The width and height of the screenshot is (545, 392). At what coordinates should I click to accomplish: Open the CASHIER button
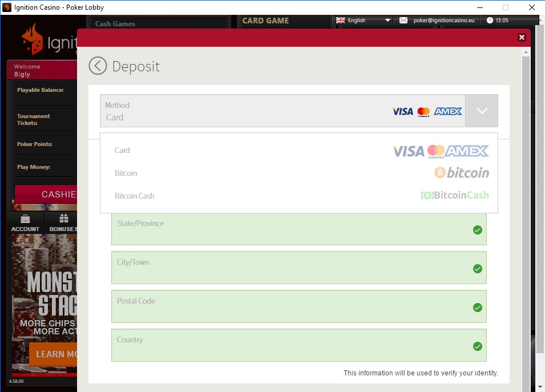(x=46, y=194)
